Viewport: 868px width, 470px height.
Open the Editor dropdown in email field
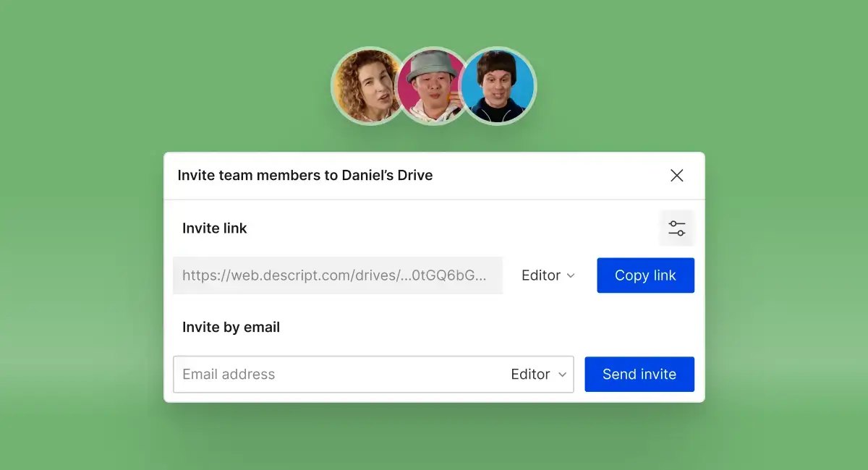539,375
